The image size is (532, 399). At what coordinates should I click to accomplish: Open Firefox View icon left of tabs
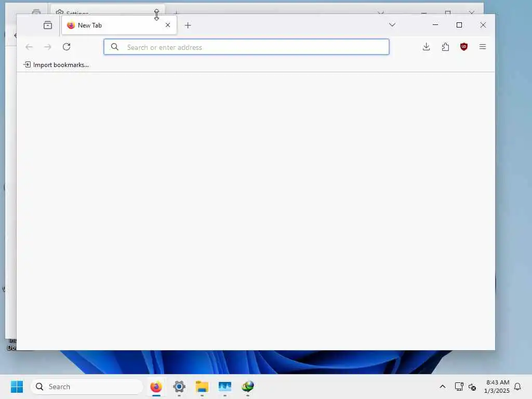47,25
